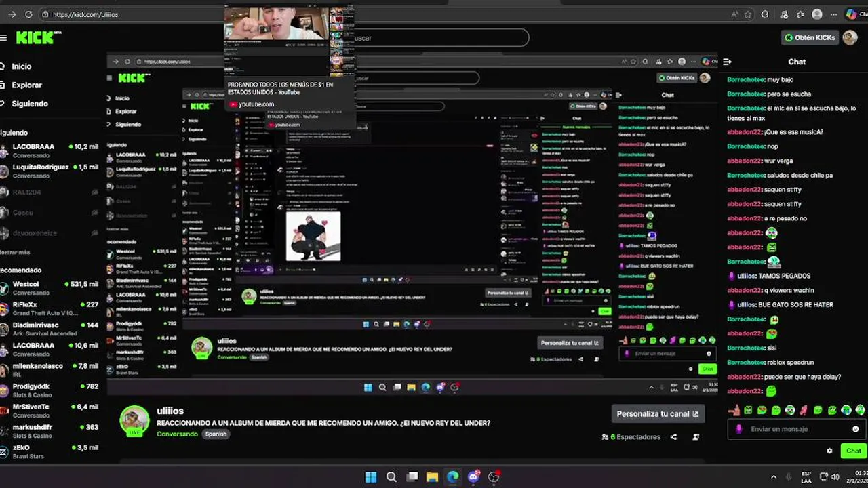The width and height of the screenshot is (868, 488).
Task: Click Enviar un mensaje chat input
Action: tap(796, 429)
